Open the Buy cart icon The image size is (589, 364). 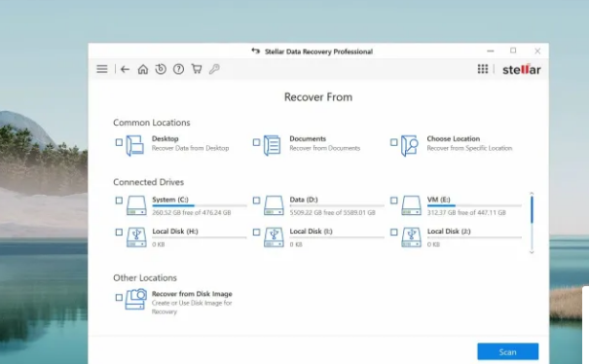[197, 69]
